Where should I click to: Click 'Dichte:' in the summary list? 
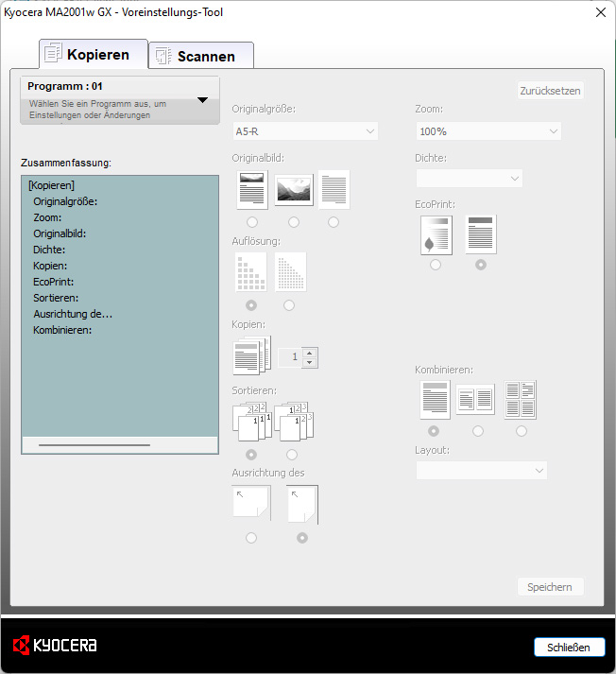49,250
